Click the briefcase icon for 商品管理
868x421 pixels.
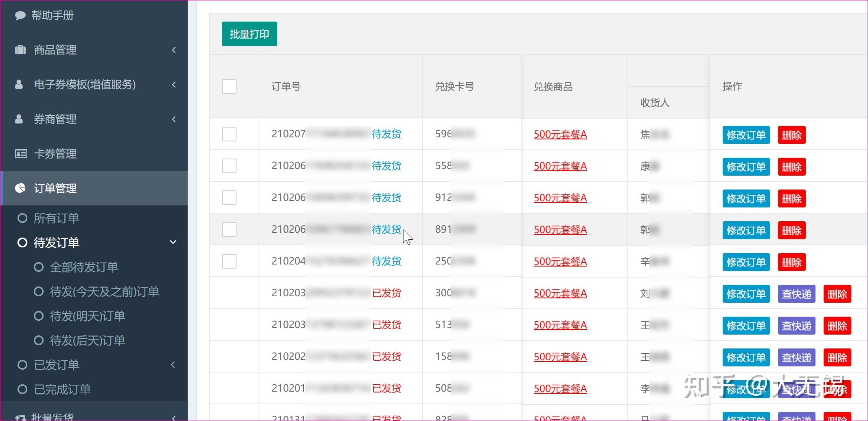[x=20, y=50]
